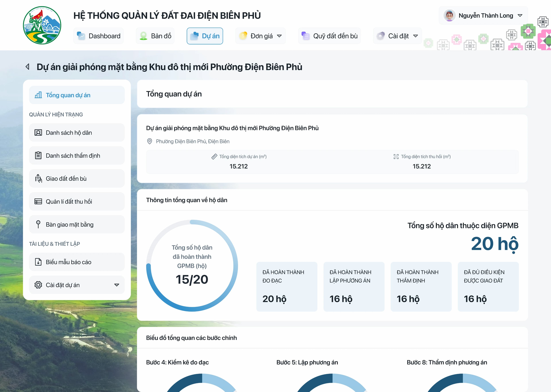Viewport: 551px width, 392px height.
Task: Click the ruler icon beside Tổng diện tích dự án
Action: coord(214,157)
